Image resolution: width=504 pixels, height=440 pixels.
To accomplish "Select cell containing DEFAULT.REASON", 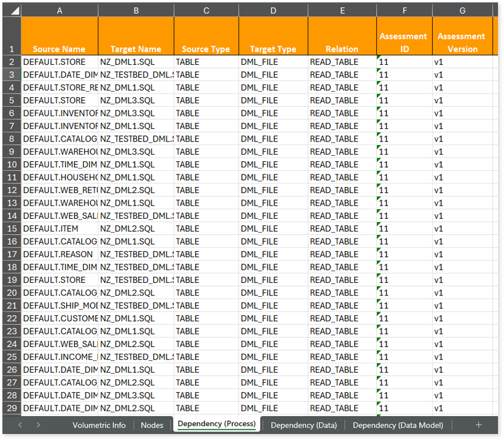I will (59, 254).
